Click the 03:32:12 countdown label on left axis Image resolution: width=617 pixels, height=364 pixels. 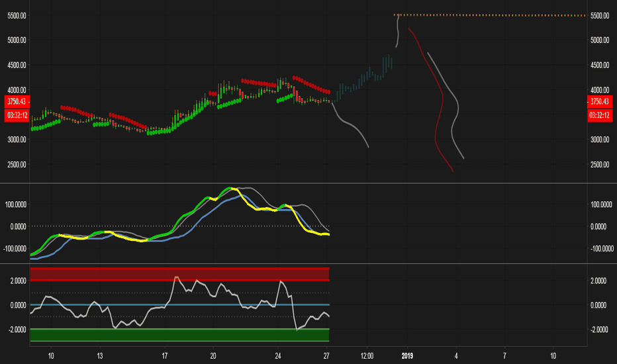click(x=17, y=115)
